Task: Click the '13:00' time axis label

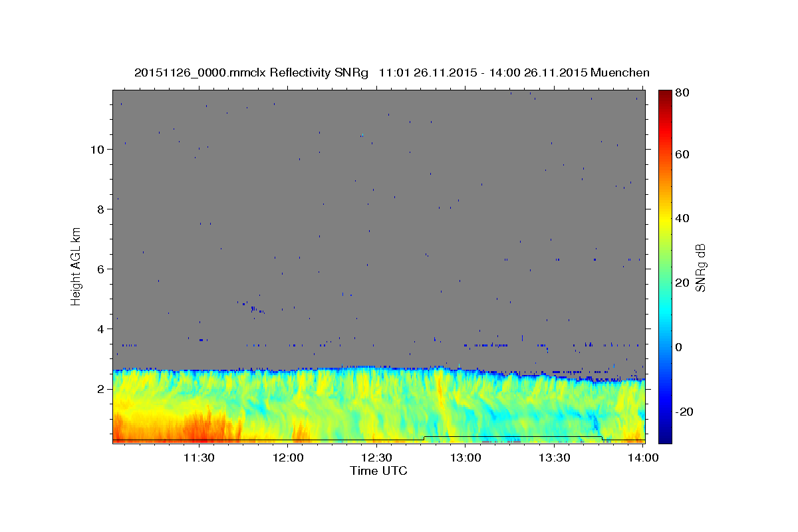Action: 466,458
